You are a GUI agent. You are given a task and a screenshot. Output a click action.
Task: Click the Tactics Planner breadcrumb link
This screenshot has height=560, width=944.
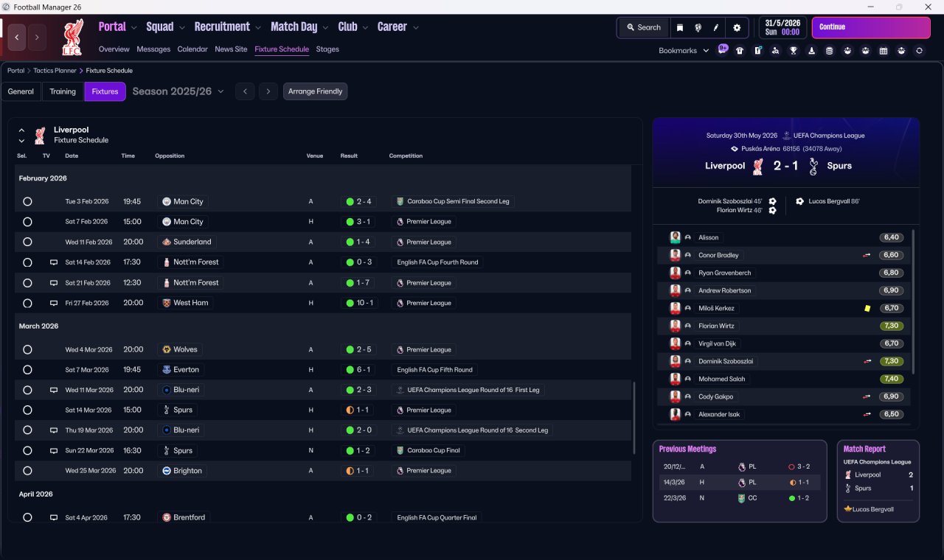point(55,71)
